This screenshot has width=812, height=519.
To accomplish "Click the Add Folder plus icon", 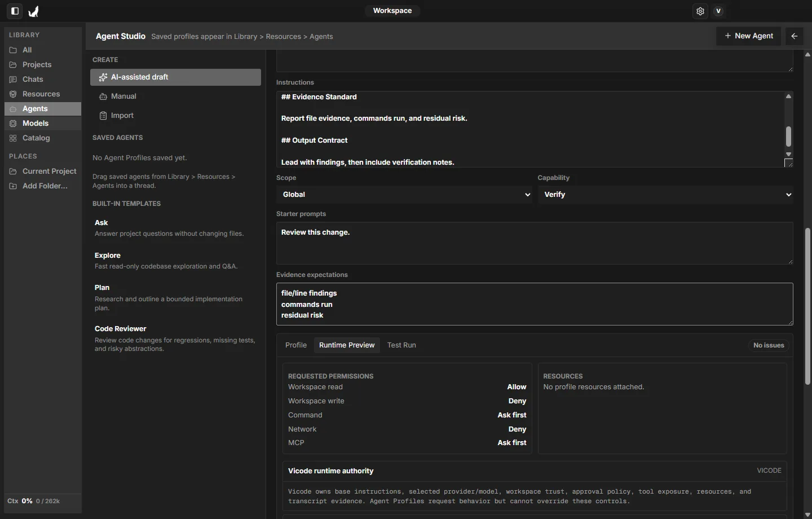I will coord(13,186).
